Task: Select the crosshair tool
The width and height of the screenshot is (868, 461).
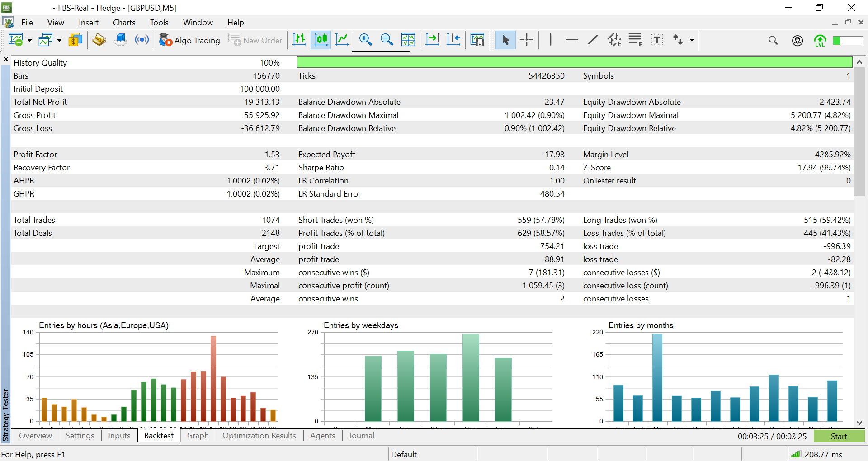Action: (527, 40)
